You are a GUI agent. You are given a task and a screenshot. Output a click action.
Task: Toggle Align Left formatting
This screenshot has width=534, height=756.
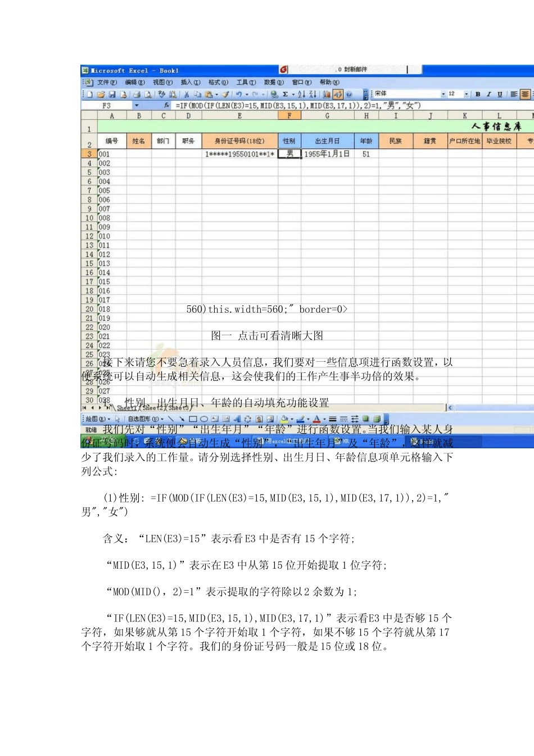[514, 94]
